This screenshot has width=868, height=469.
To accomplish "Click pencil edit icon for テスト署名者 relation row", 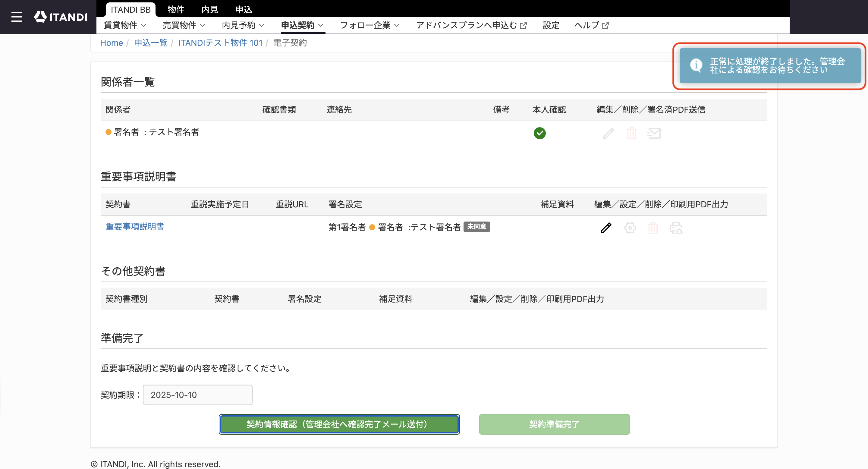I will [608, 134].
